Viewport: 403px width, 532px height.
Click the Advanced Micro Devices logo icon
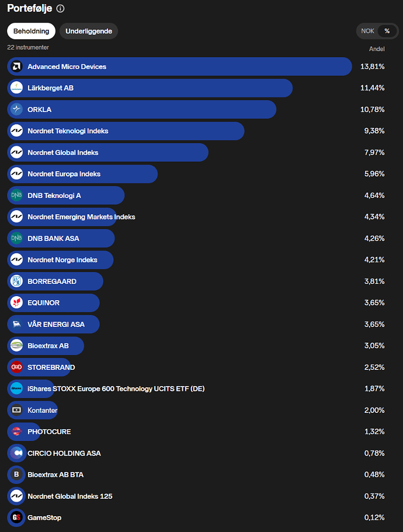point(16,67)
